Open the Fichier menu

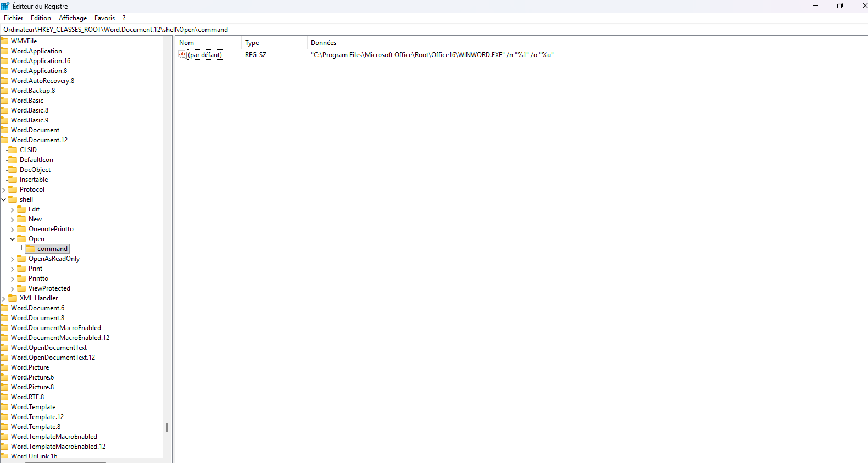tap(13, 18)
